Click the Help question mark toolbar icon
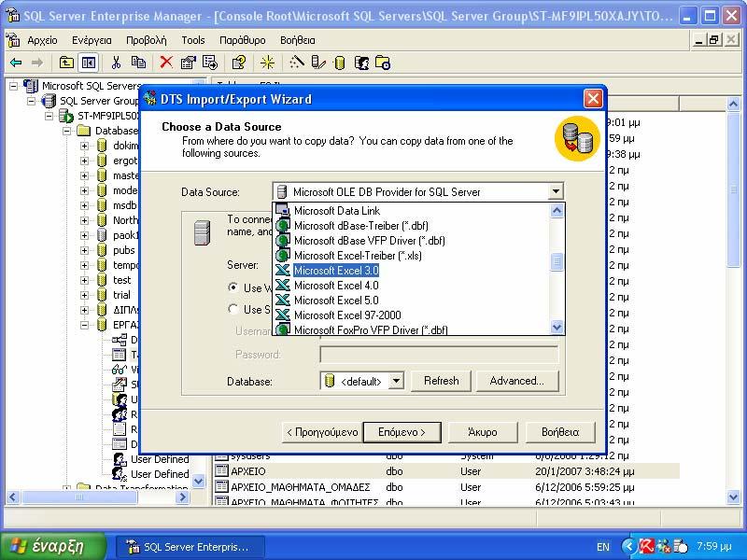 pos(239,63)
